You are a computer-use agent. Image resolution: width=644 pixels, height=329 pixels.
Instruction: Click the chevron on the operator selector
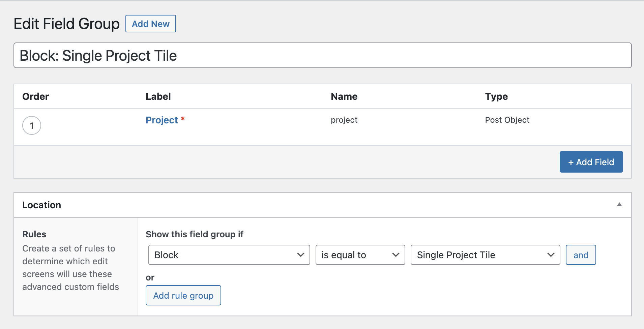(x=395, y=255)
